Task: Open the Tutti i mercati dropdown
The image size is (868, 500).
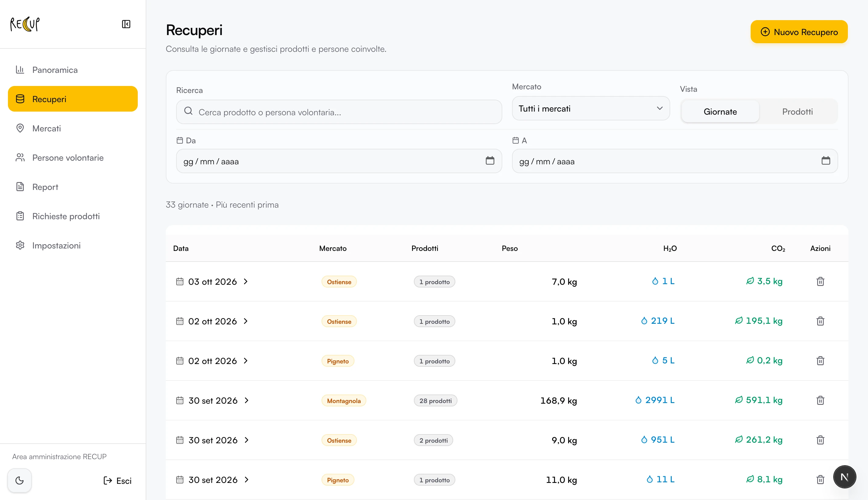Action: [590, 109]
